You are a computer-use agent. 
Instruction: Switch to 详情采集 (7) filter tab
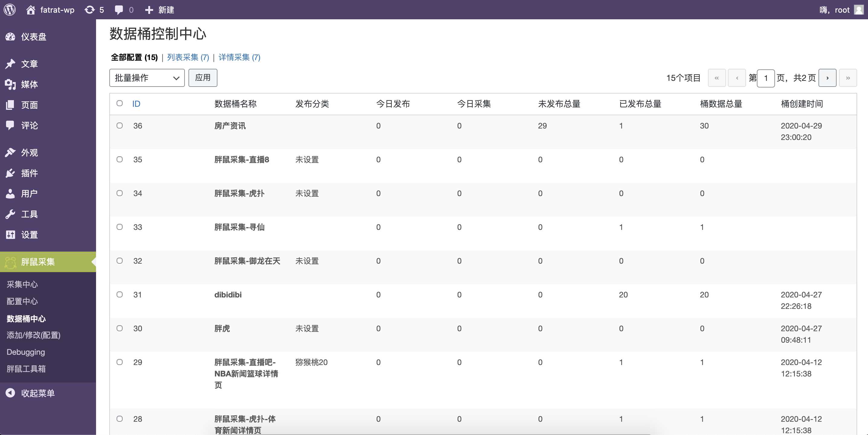(x=239, y=57)
